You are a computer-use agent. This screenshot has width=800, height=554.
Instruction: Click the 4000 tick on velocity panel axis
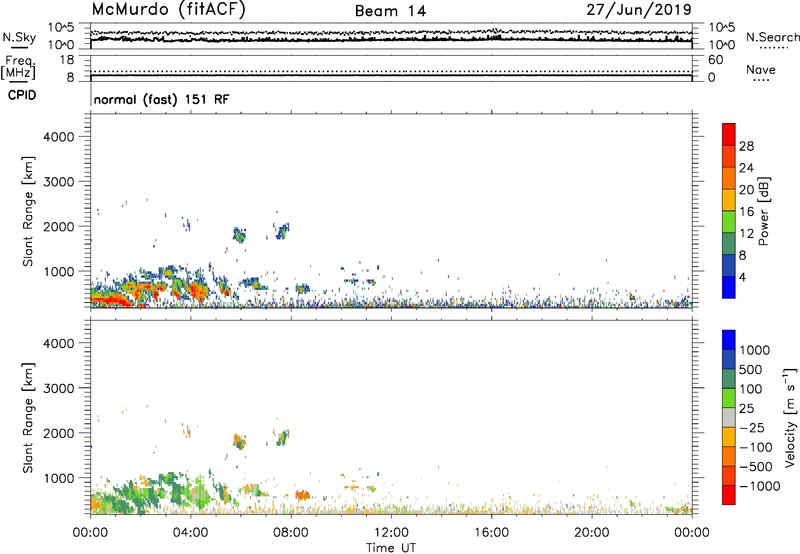[x=59, y=343]
